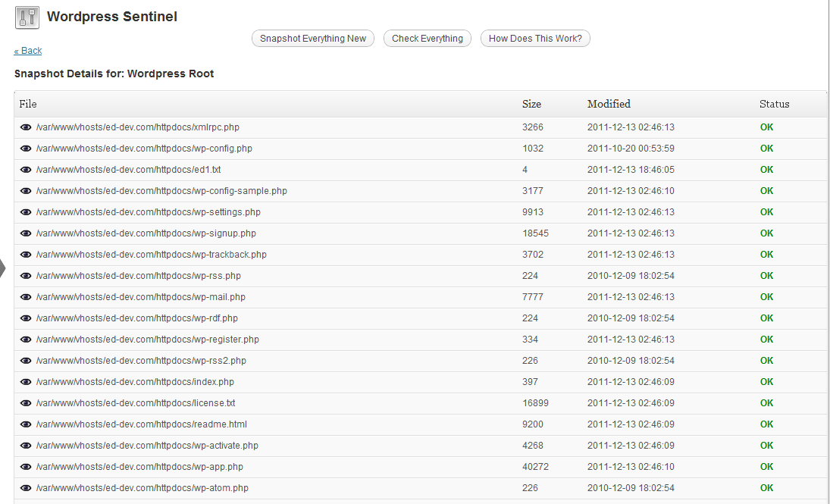Click eye icon next to wp-signup.php
This screenshot has width=830, height=504.
[26, 233]
